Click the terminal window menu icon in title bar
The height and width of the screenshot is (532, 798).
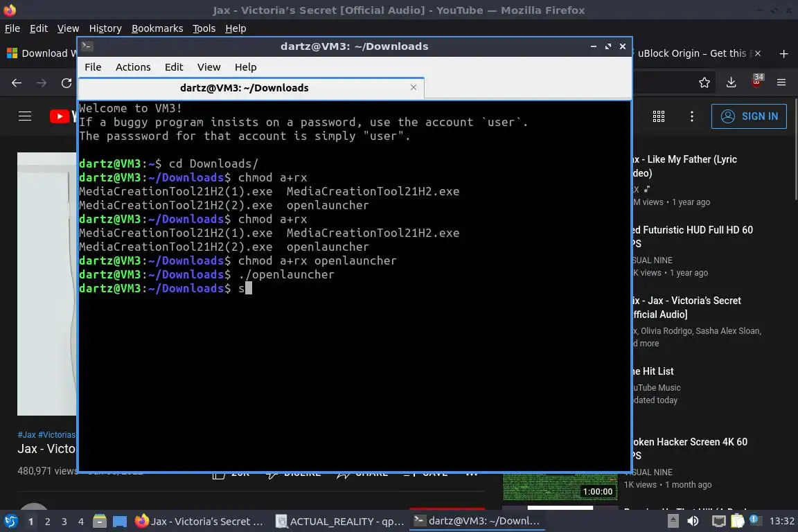tap(87, 46)
